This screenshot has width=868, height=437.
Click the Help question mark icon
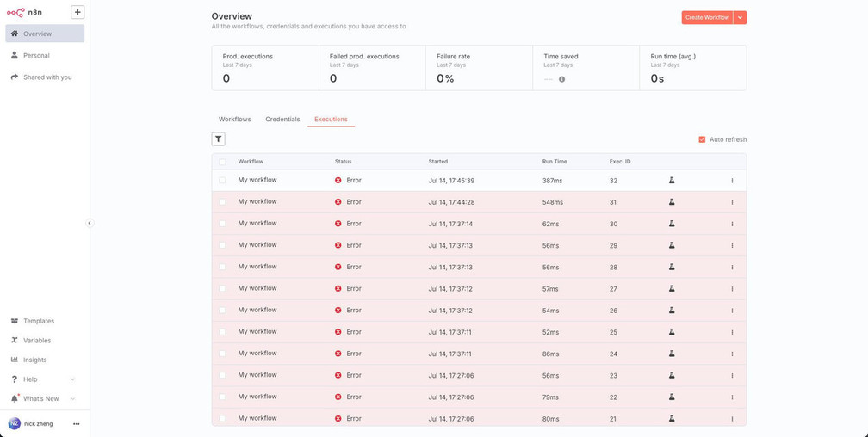(15, 379)
